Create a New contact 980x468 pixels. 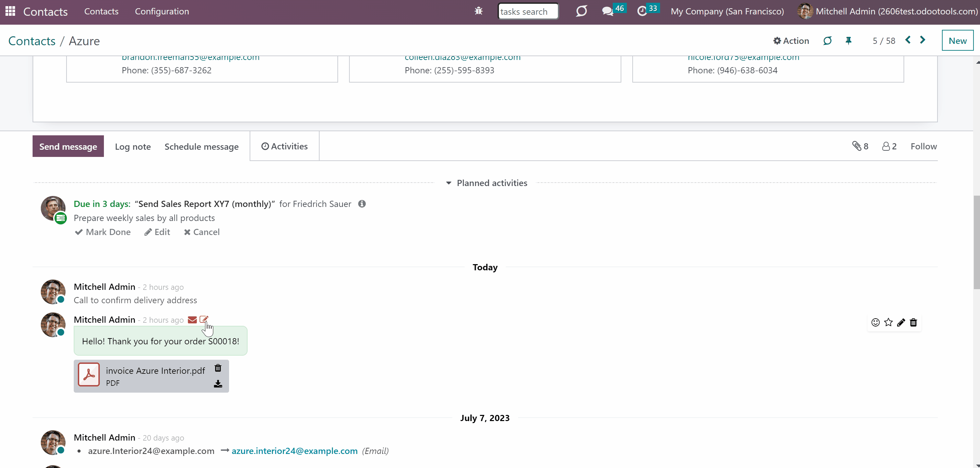click(x=958, y=40)
